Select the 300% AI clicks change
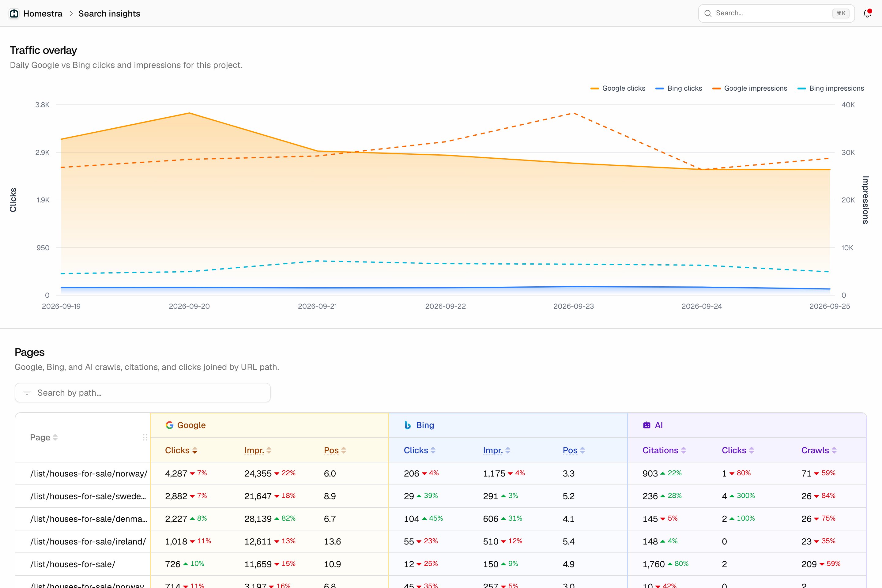The image size is (882, 588). coord(742,496)
